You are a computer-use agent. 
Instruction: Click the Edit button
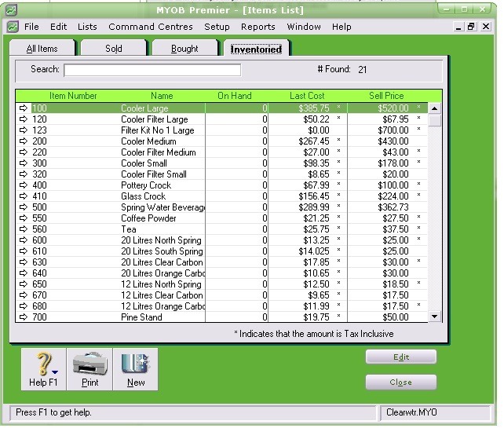[401, 357]
